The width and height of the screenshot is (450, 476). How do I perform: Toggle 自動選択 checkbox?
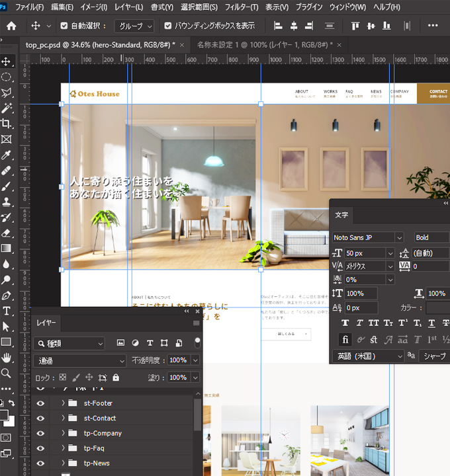[64, 26]
